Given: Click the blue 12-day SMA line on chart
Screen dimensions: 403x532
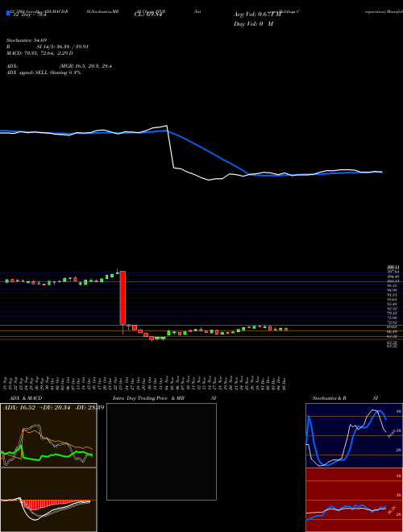Looking at the screenshot, I should coord(210,151).
